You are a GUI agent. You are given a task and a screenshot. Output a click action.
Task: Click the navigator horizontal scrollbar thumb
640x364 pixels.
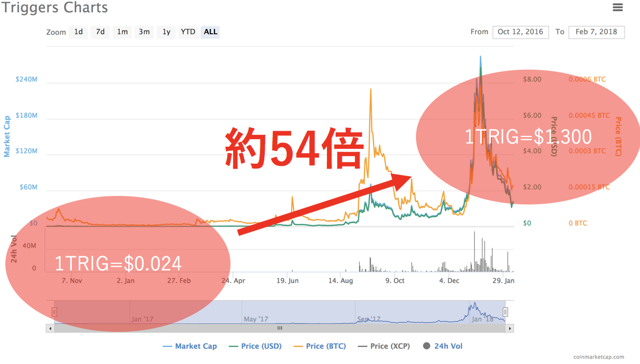coord(280,328)
